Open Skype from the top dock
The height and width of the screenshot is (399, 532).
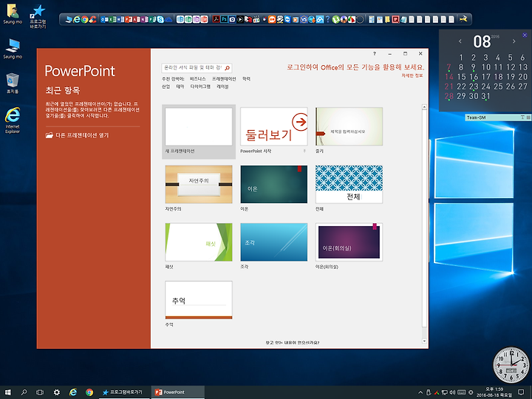click(160, 20)
